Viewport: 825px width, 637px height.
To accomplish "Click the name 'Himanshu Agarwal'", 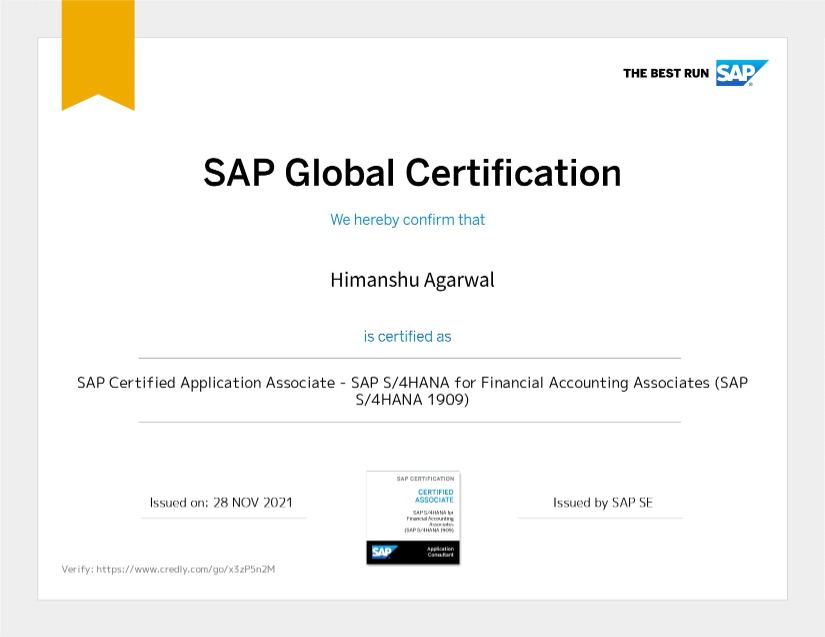I will (412, 280).
